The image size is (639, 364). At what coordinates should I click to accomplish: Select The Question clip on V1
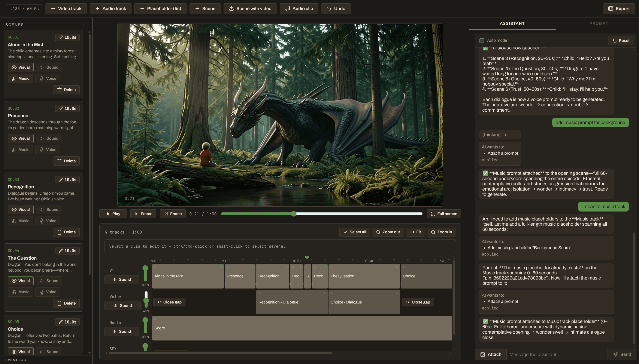click(364, 276)
